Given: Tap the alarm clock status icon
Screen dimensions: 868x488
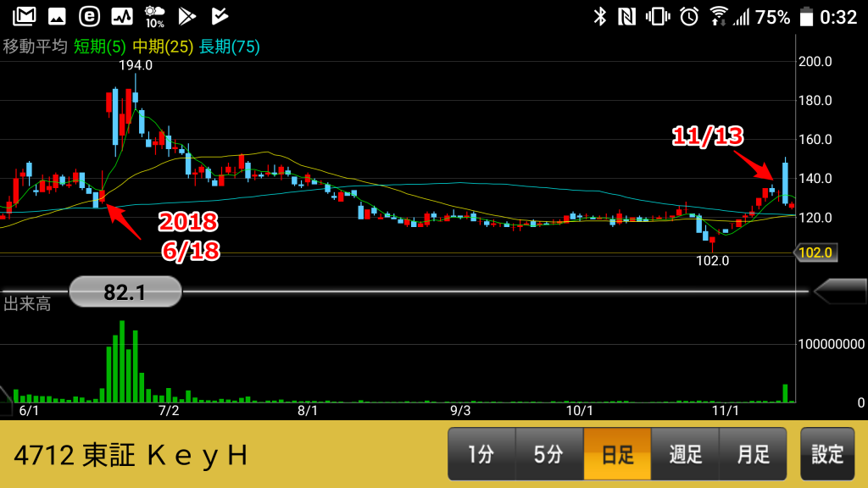Looking at the screenshot, I should 689,17.
